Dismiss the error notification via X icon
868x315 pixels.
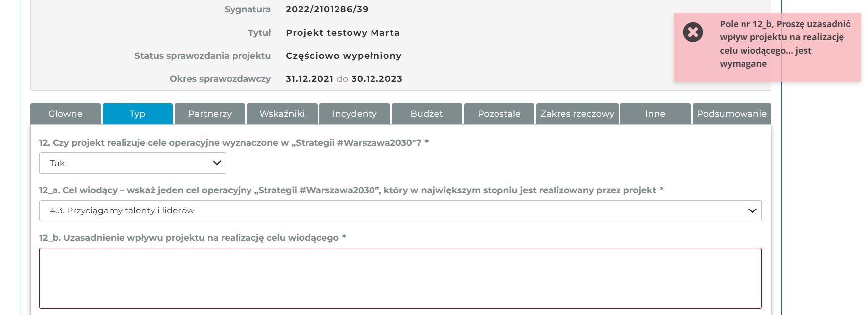point(693,32)
